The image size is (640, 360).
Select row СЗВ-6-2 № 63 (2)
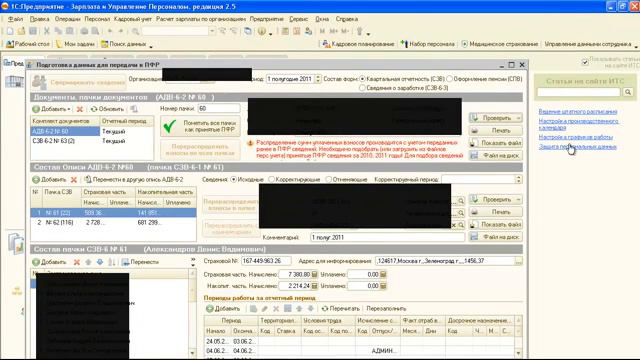click(92, 141)
